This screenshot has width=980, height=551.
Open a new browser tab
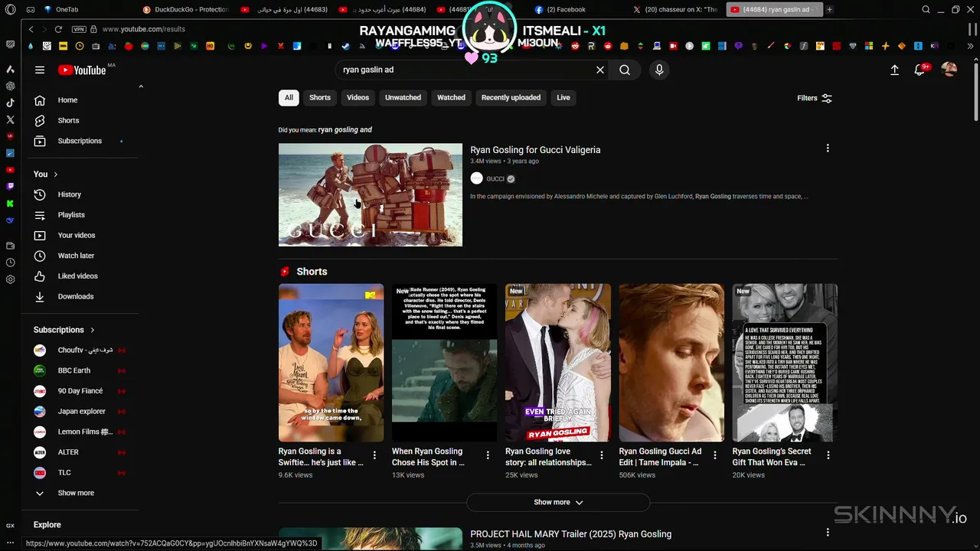[x=829, y=10]
